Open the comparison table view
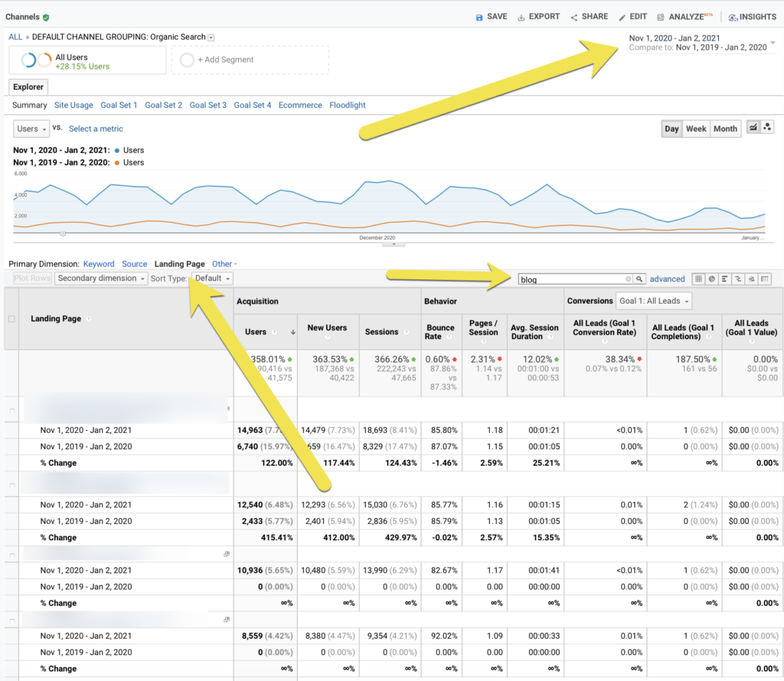The image size is (784, 681). click(x=739, y=279)
